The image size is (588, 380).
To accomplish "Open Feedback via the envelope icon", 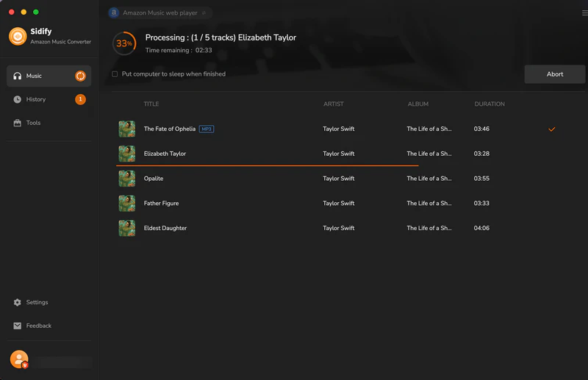I will [x=17, y=326].
